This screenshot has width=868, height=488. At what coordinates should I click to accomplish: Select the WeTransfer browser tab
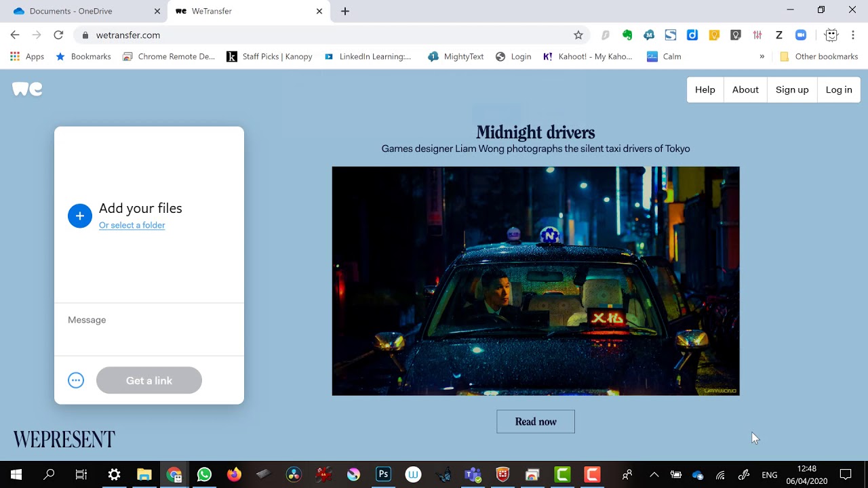[247, 11]
